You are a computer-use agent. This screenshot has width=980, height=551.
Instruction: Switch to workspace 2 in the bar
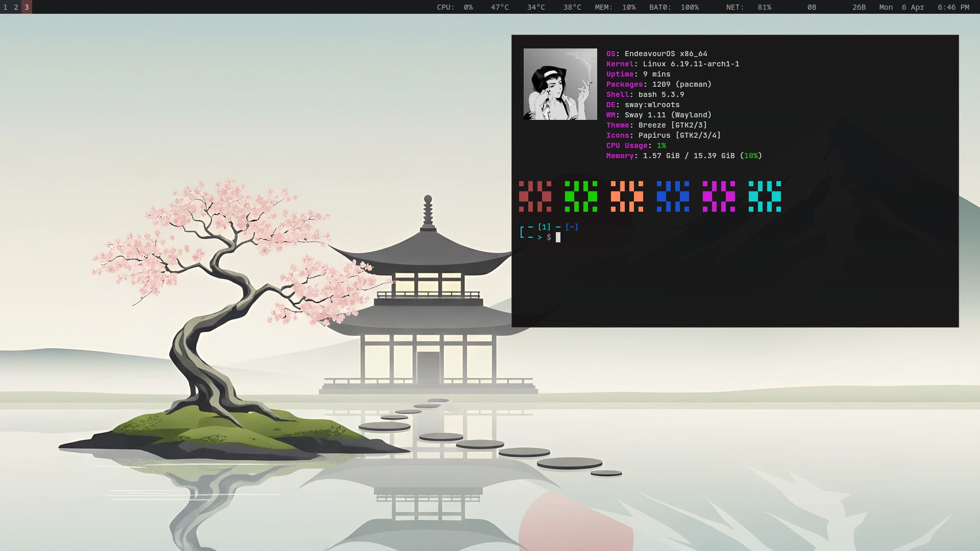(x=16, y=7)
